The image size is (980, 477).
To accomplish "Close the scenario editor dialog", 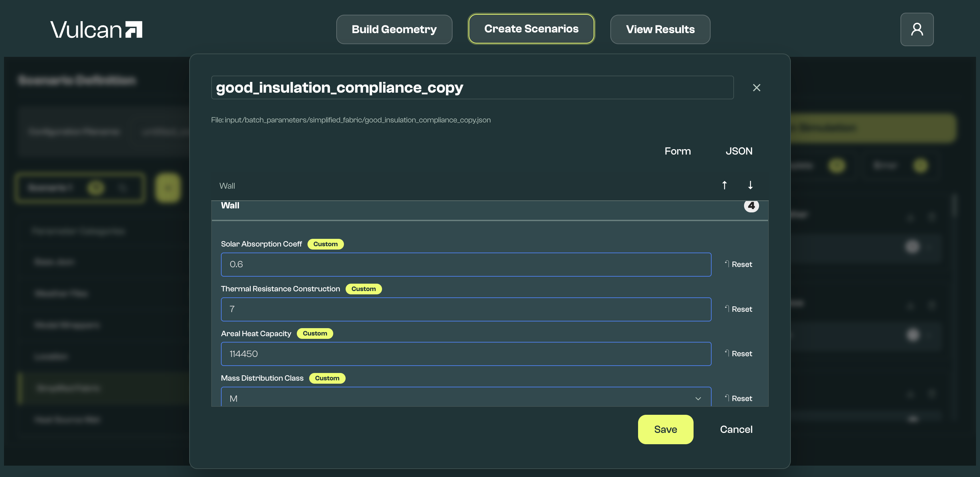I will coord(756,88).
